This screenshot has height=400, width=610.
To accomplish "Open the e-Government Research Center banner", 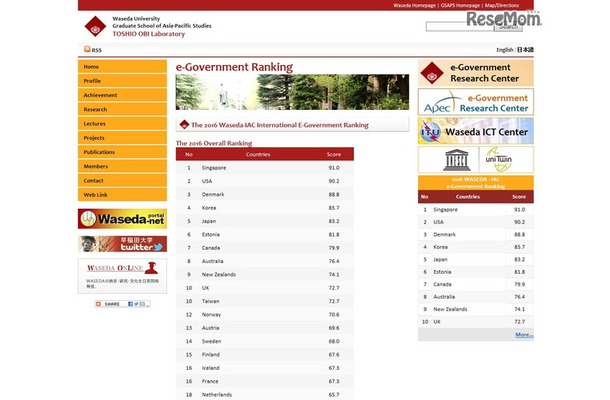I will [476, 73].
